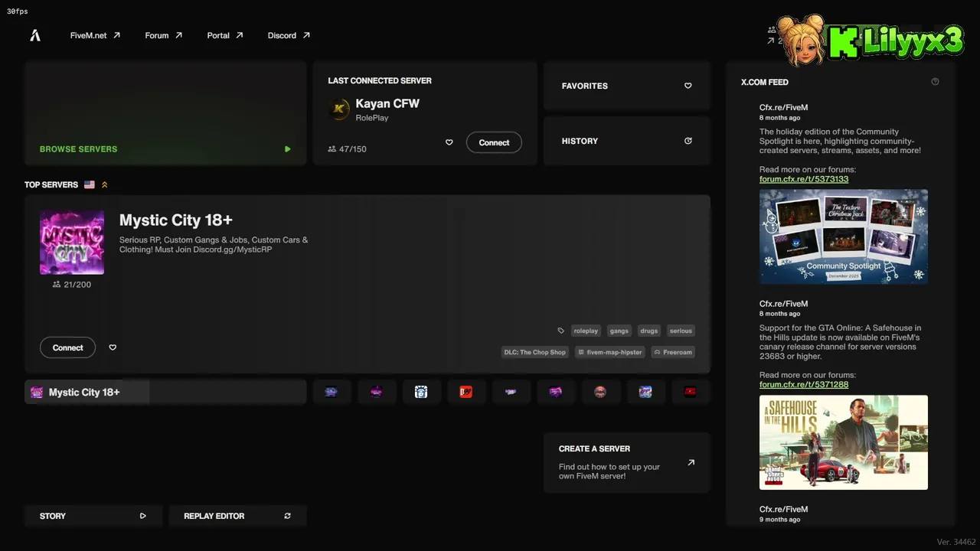Select the red B server icon
Image resolution: width=980 pixels, height=551 pixels.
click(x=465, y=392)
